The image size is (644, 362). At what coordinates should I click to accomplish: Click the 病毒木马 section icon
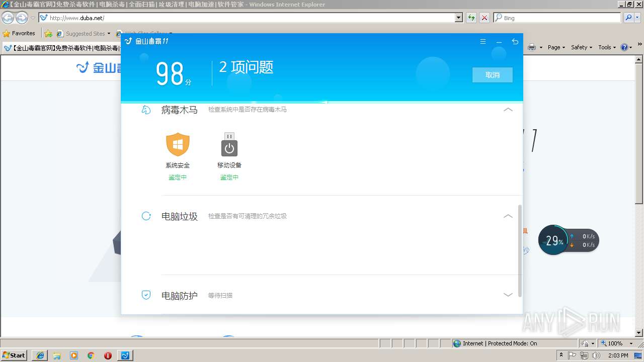(146, 110)
